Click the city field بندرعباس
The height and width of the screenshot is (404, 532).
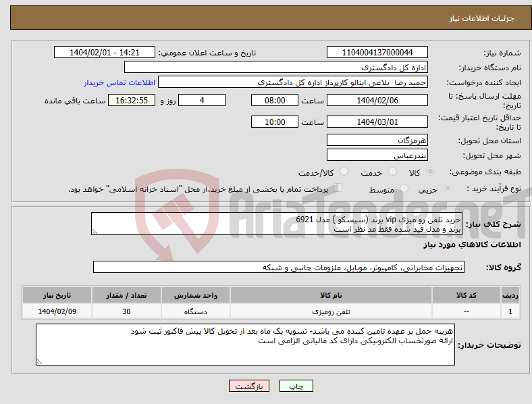pyautogui.click(x=377, y=155)
